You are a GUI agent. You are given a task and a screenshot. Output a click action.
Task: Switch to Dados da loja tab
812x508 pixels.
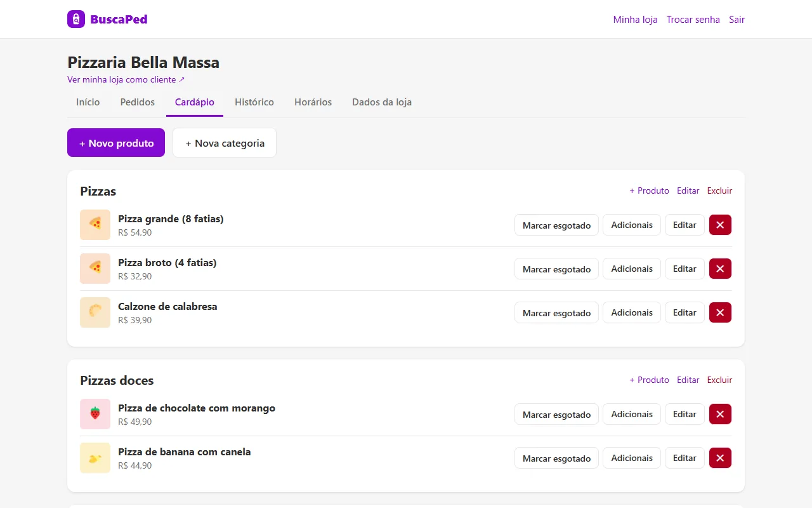pyautogui.click(x=382, y=102)
